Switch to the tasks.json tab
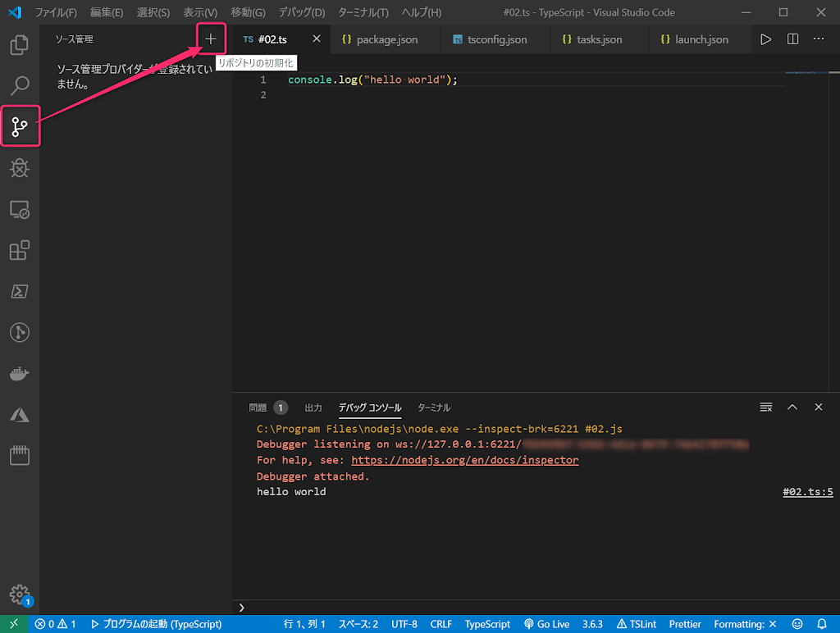Screen dimensions: 840x633 click(x=600, y=39)
